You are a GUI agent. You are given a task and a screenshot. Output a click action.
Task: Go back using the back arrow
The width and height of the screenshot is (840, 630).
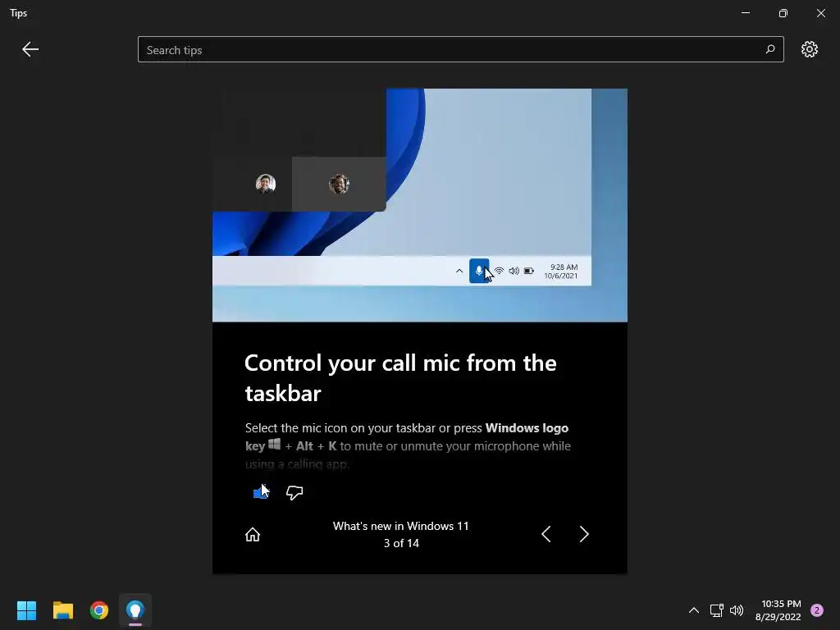30,49
